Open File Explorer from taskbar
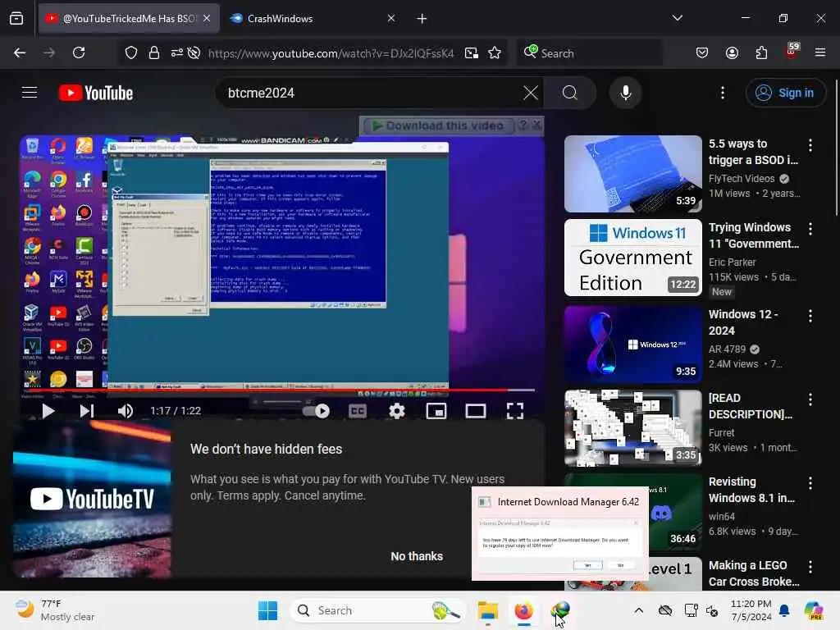This screenshot has width=840, height=630. pyautogui.click(x=488, y=610)
